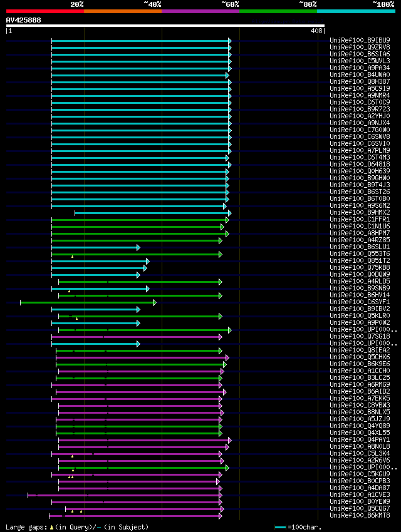Select the UniRef100_B9R723 label
The width and height of the screenshot is (401, 532).
(360, 109)
